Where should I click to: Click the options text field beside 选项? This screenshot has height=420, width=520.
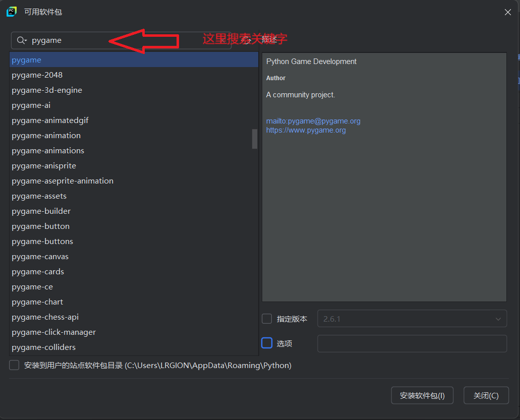tap(412, 343)
